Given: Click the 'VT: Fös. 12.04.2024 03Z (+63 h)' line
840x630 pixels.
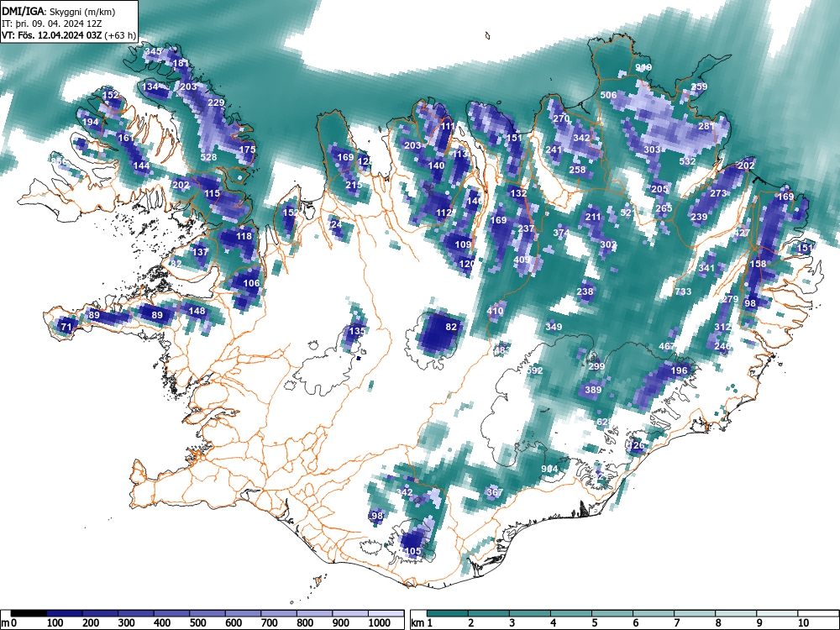Looking at the screenshot, I should coord(69,35).
